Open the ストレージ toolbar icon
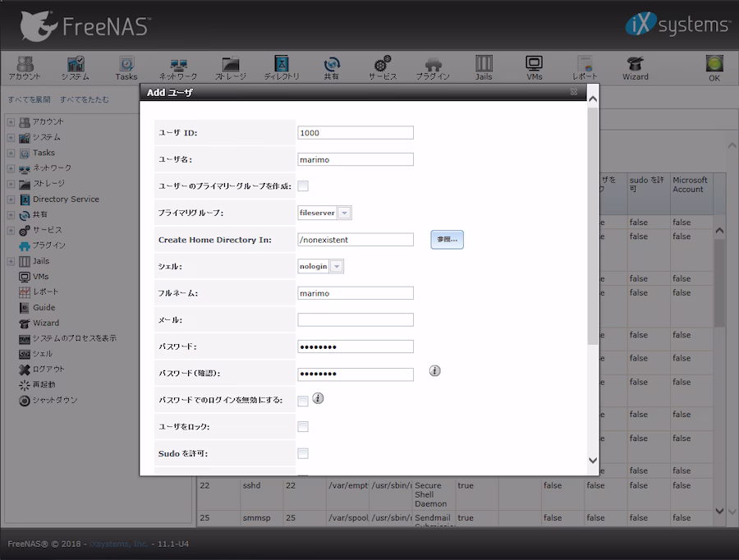This screenshot has height=560, width=739. tap(231, 68)
